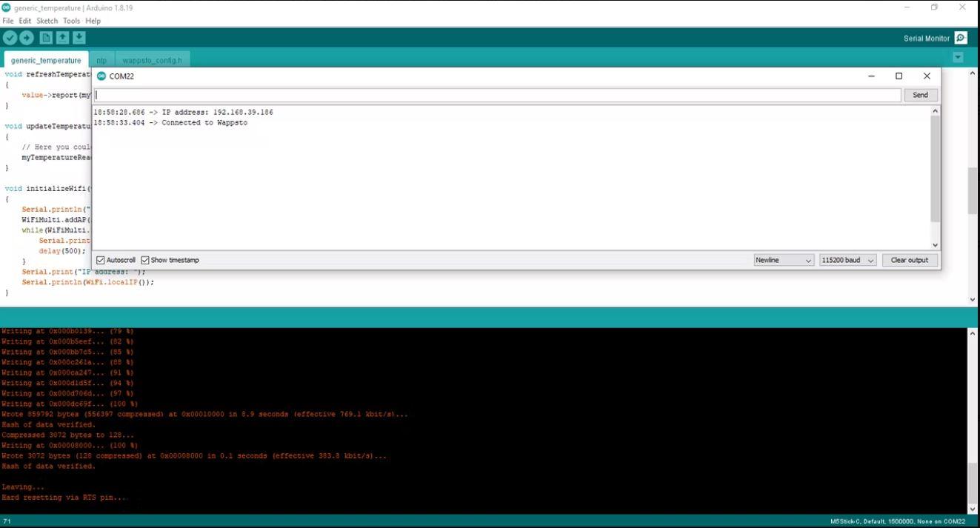980x528 pixels.
Task: Click "Compressed 3072 bytes to 128..." line
Action: (67, 435)
